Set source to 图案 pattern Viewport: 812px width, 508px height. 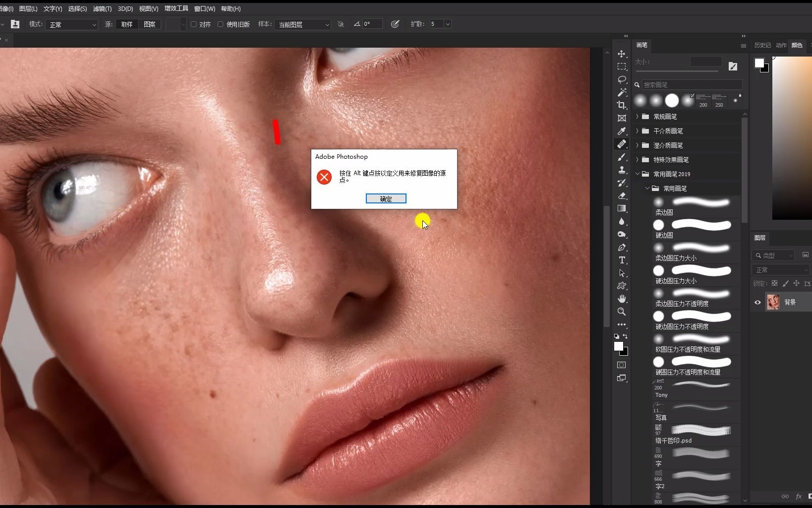149,24
